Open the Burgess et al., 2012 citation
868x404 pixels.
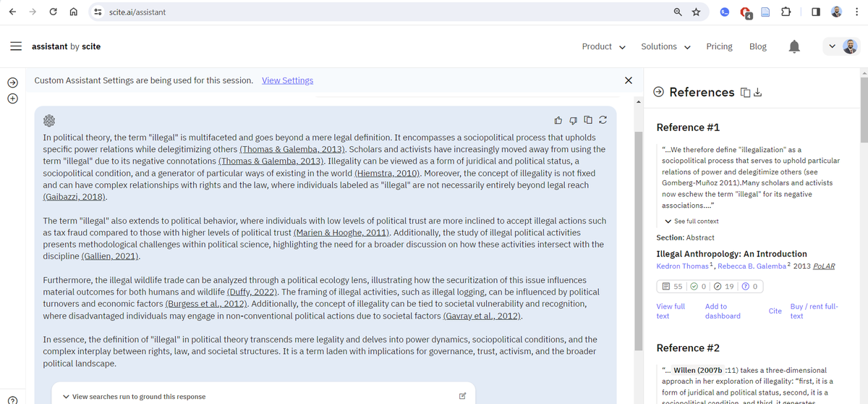pos(208,303)
